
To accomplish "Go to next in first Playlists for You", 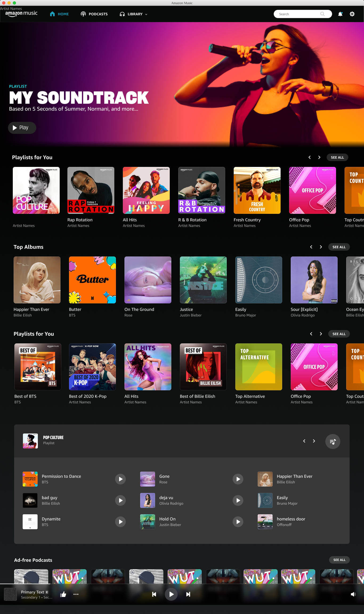I will pos(319,157).
